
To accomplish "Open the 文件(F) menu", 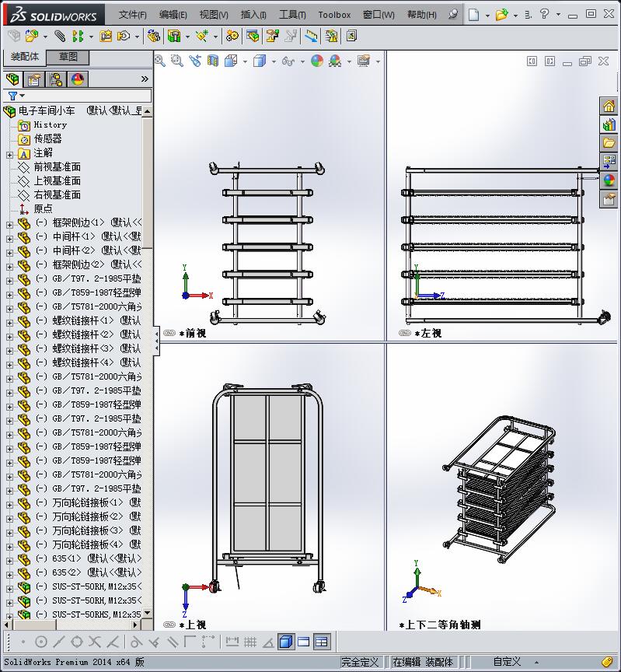I will (x=132, y=15).
